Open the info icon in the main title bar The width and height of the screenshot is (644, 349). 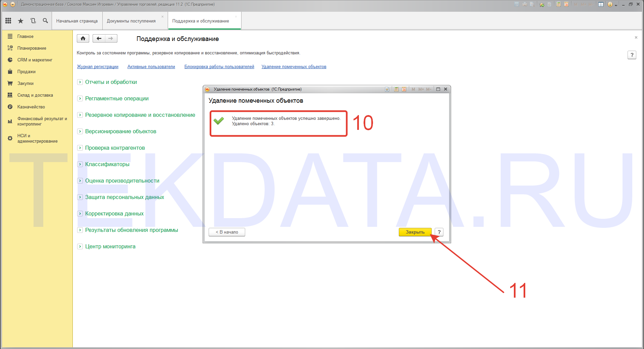[x=610, y=4]
